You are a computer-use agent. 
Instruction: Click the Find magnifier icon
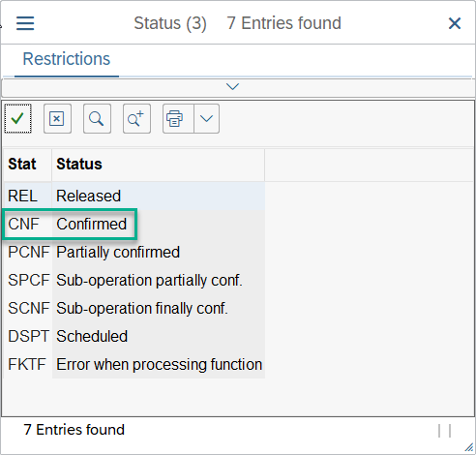pyautogui.click(x=97, y=118)
